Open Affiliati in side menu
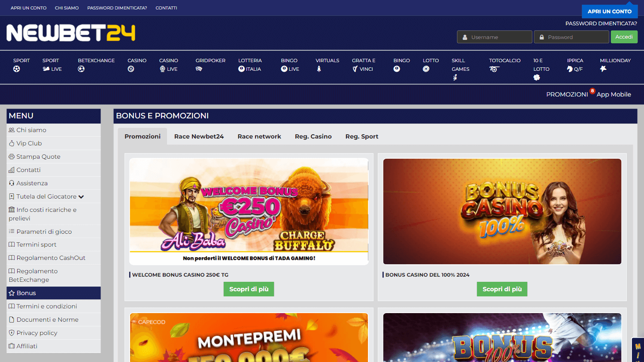This screenshot has width=644, height=362. 54,346
